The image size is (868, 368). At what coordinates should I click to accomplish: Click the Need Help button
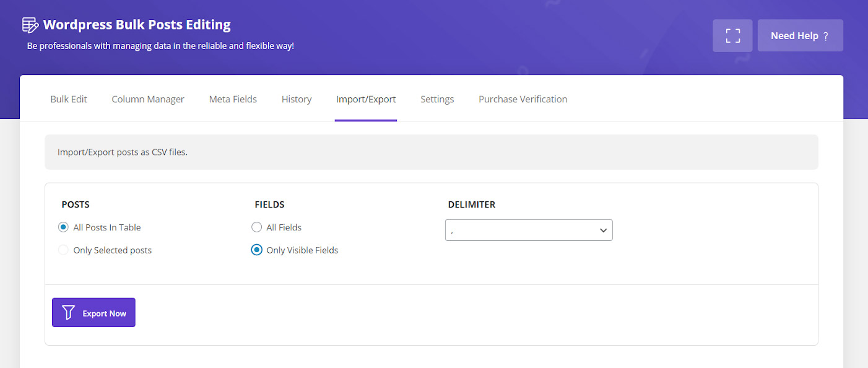[800, 35]
